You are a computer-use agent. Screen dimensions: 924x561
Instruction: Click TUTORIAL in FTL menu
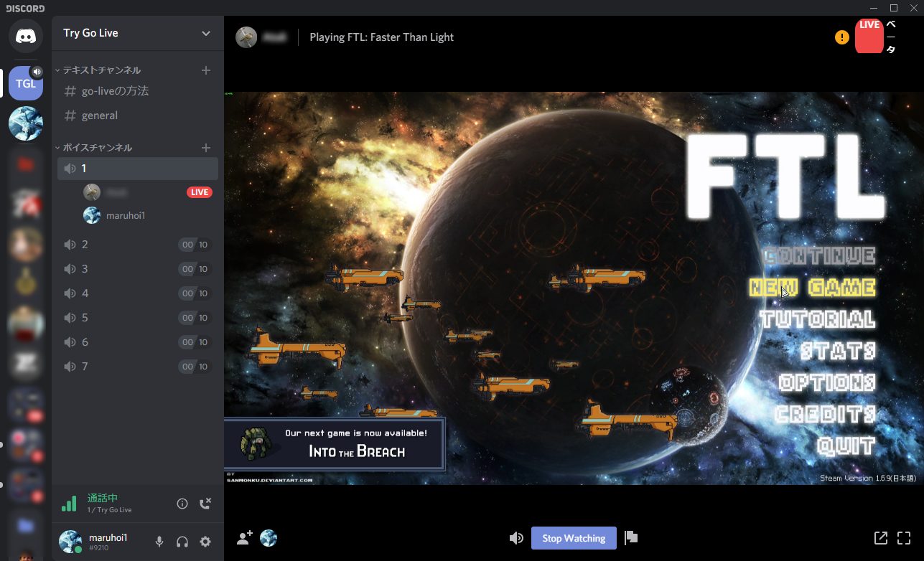point(818,319)
